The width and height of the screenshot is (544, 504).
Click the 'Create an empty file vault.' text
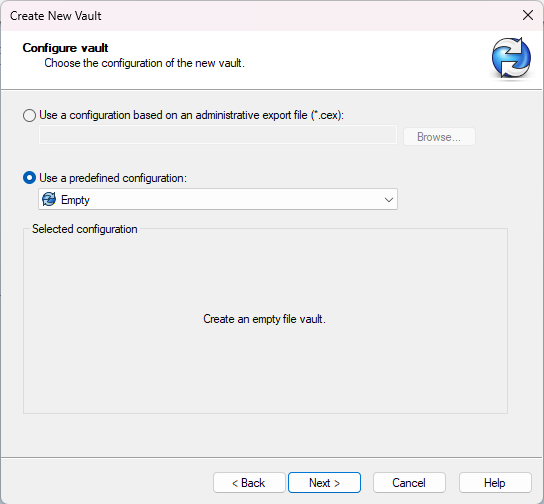coord(264,319)
